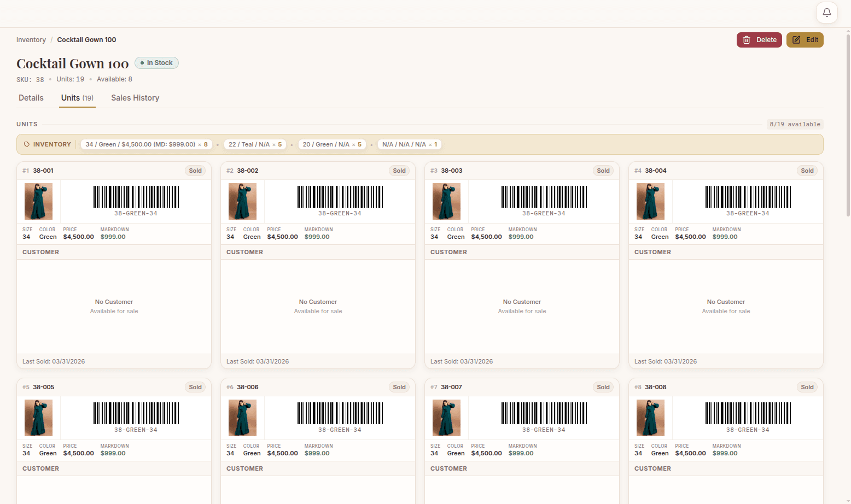Click the $4,500.00 price on unit 38-004
The width and height of the screenshot is (851, 504).
point(691,237)
